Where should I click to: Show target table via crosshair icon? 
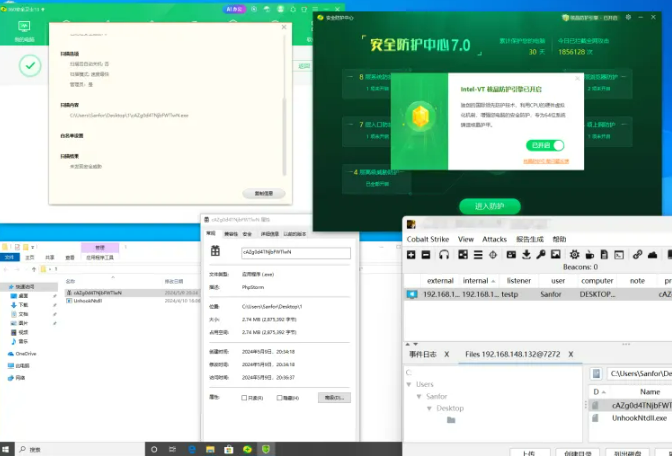coord(493,255)
